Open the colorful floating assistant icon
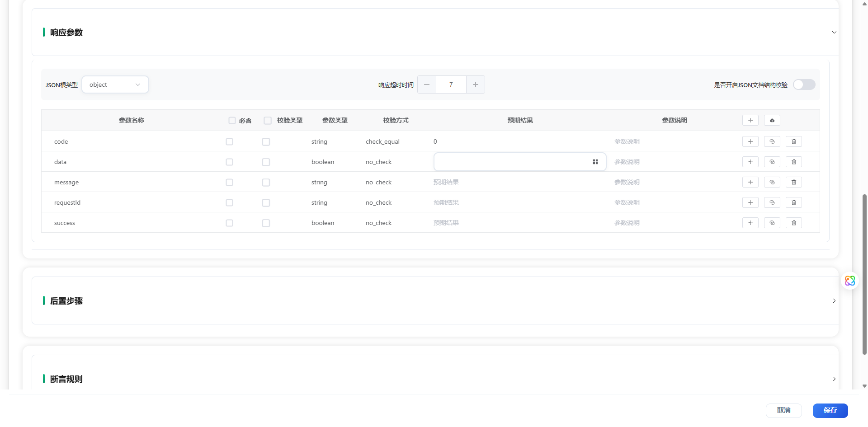868x427 pixels. click(x=849, y=281)
